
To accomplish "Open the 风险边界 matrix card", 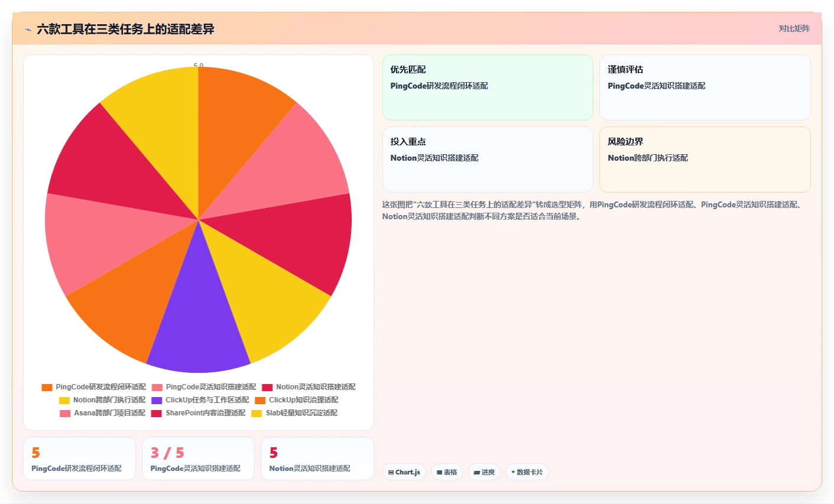I will point(705,160).
